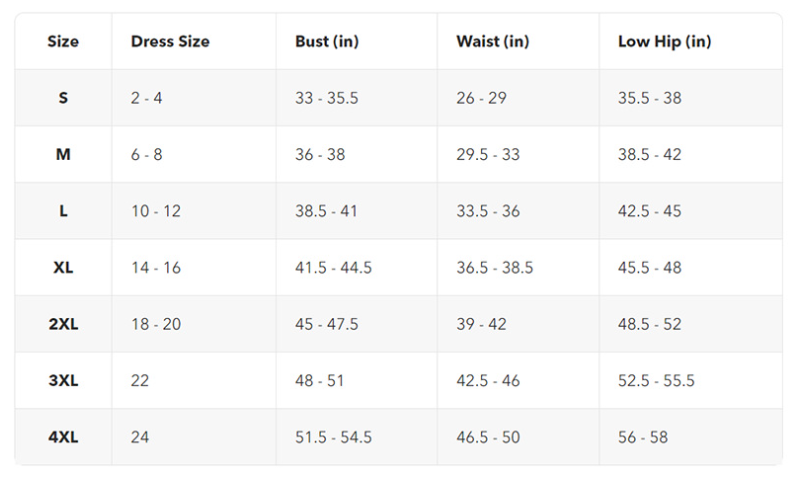This screenshot has height=478, width=796.
Task: Select the 2XL size row label
Action: (63, 324)
